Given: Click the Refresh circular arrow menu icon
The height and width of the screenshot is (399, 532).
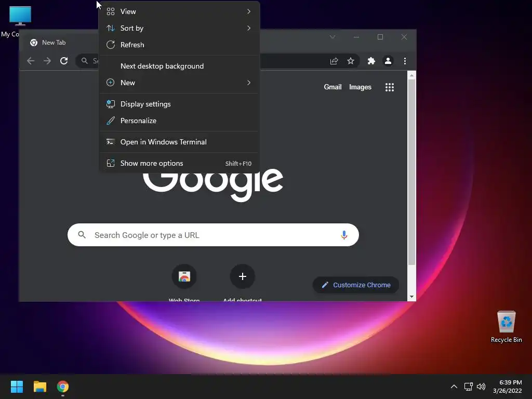Looking at the screenshot, I should (x=111, y=45).
